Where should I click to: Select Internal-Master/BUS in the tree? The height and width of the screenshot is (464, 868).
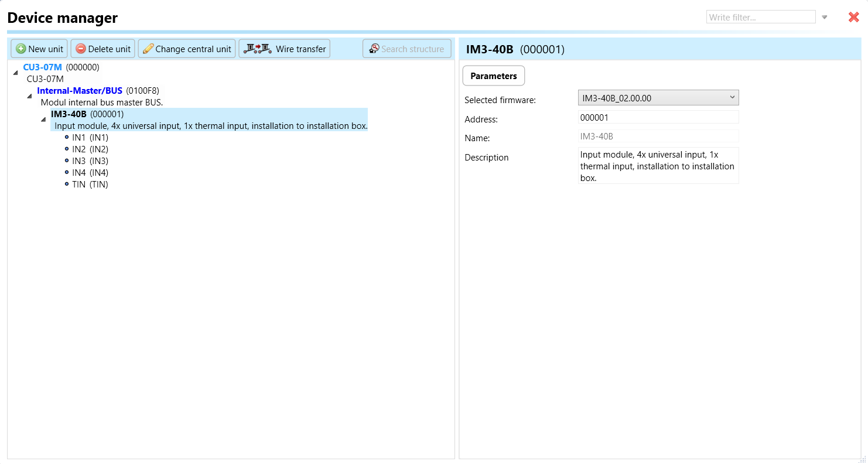point(80,91)
